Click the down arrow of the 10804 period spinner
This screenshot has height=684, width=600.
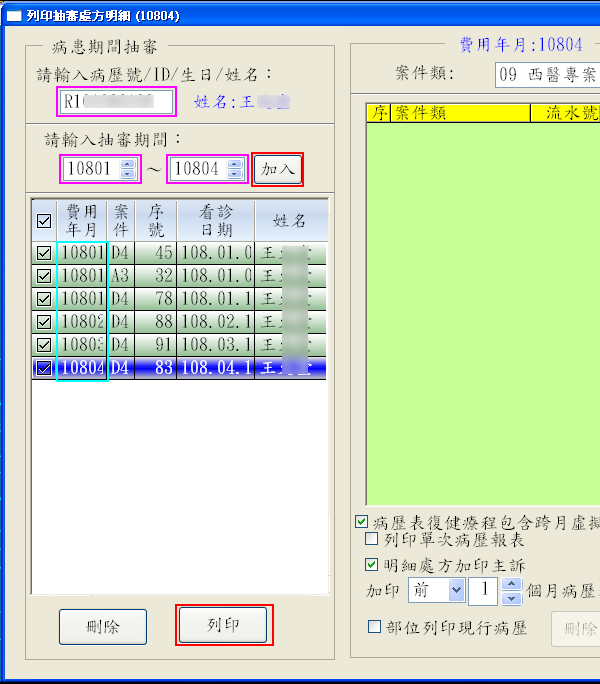pos(236,174)
